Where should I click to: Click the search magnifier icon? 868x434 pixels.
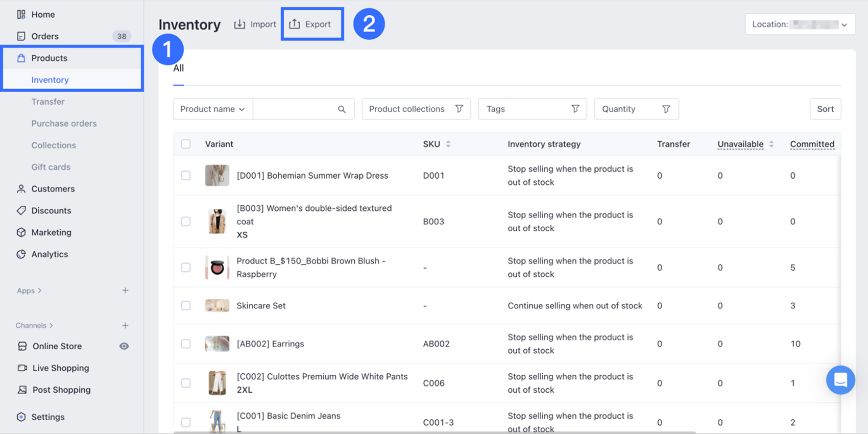click(342, 109)
